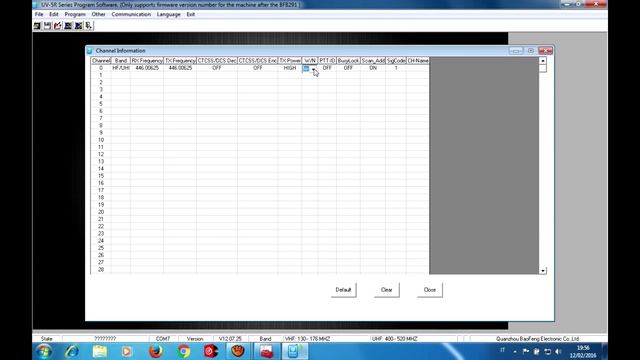Click the right blue radio write icon
This screenshot has width=640, height=360.
(78, 26)
